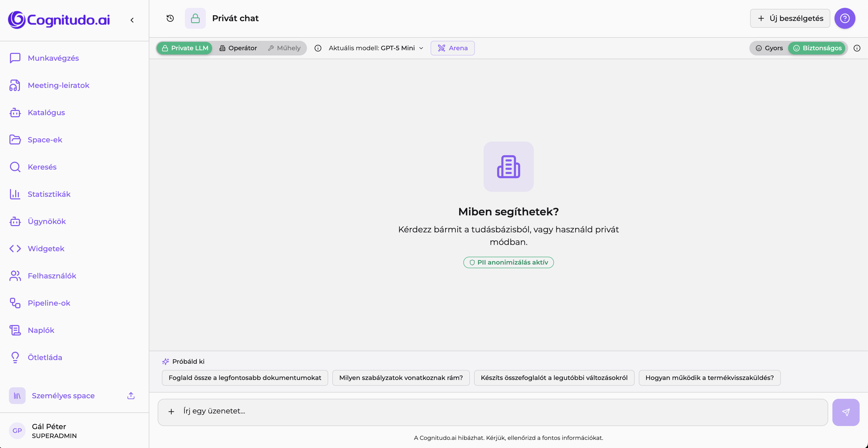Open the attachment plus icon in message bar
868x448 pixels.
[171, 411]
